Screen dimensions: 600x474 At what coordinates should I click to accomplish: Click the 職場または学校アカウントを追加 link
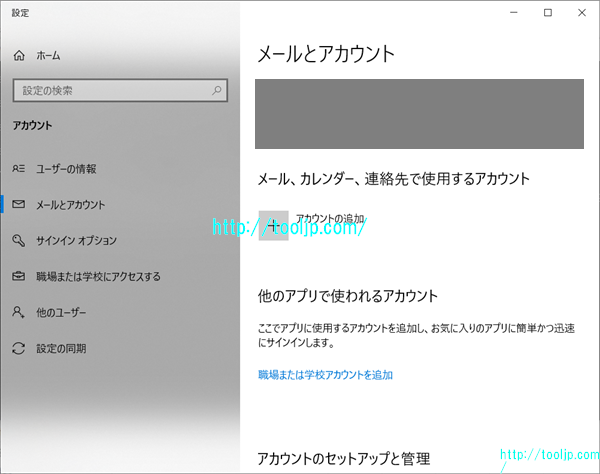pyautogui.click(x=325, y=375)
